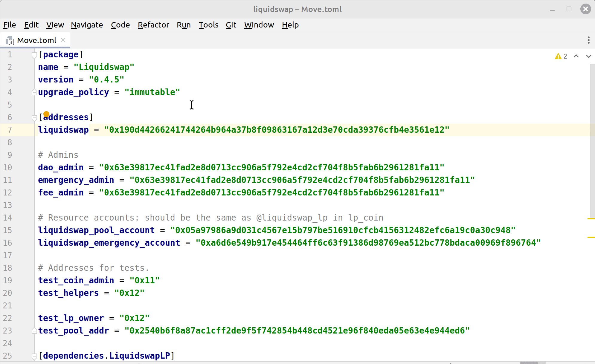Open the Refactor menu
This screenshot has height=364, width=595.
(153, 25)
